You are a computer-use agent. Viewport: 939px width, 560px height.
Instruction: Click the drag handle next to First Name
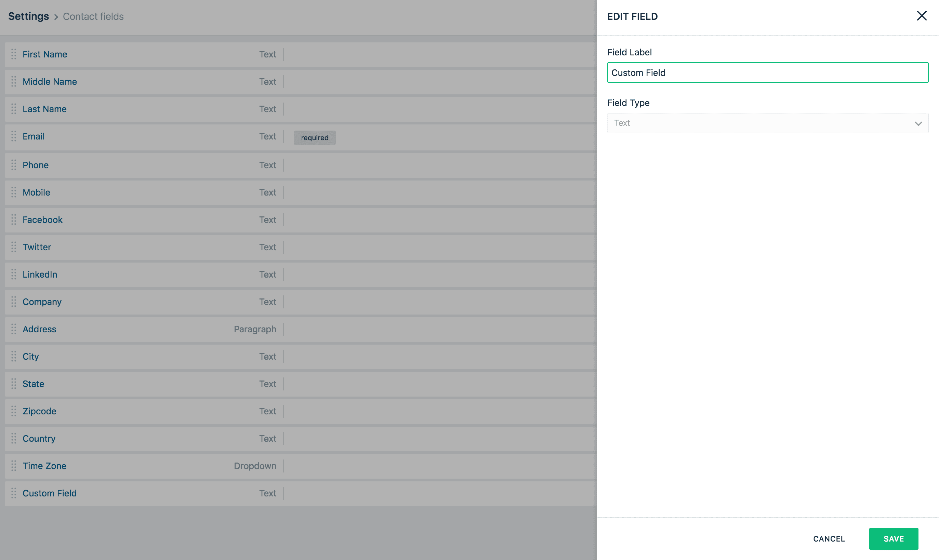point(14,54)
